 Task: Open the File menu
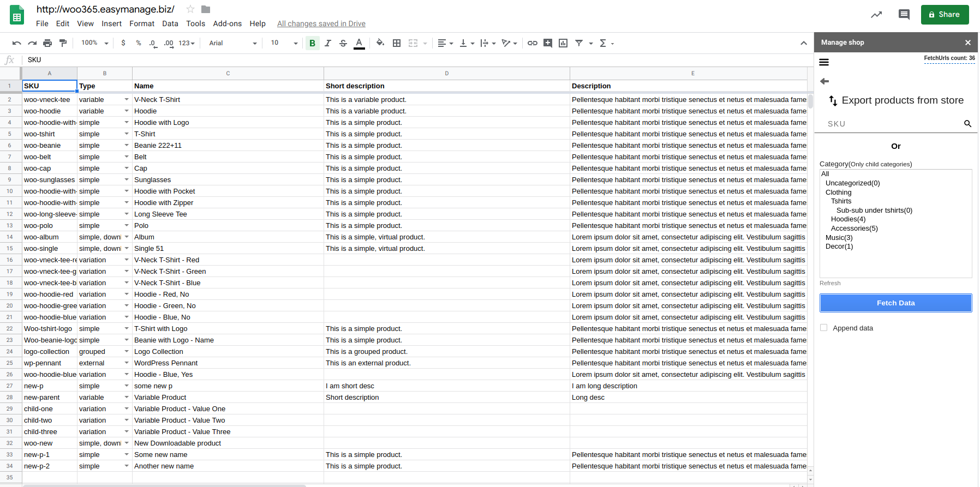[42, 23]
